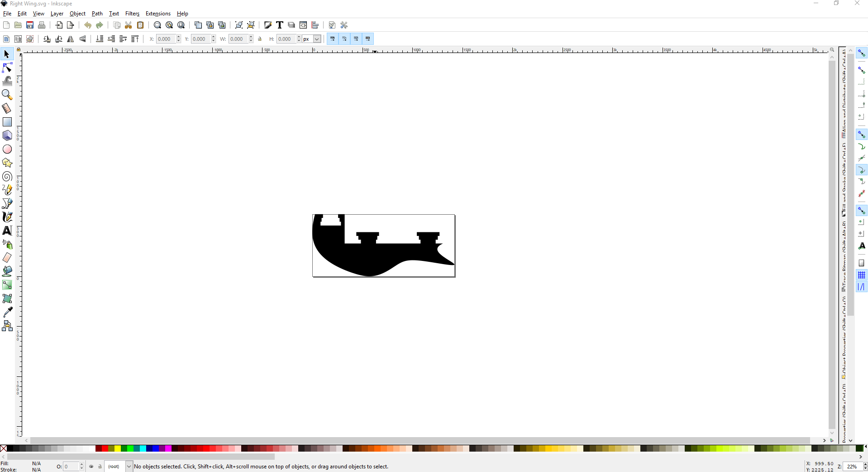
Task: Select the Calligraphy tool
Action: 7,217
